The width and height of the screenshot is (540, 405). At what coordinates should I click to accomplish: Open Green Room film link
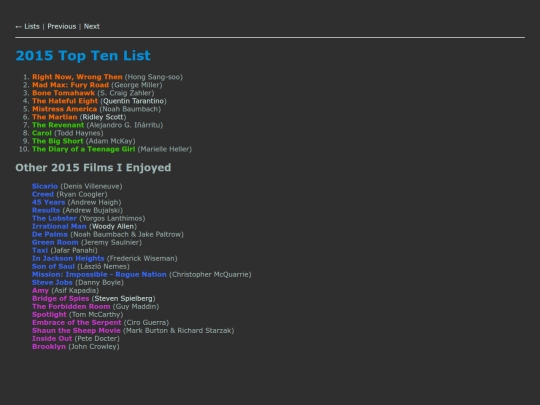(x=55, y=242)
